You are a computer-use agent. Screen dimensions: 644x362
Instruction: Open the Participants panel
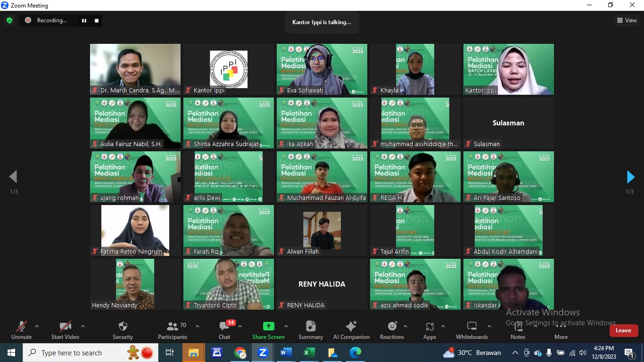173,330
